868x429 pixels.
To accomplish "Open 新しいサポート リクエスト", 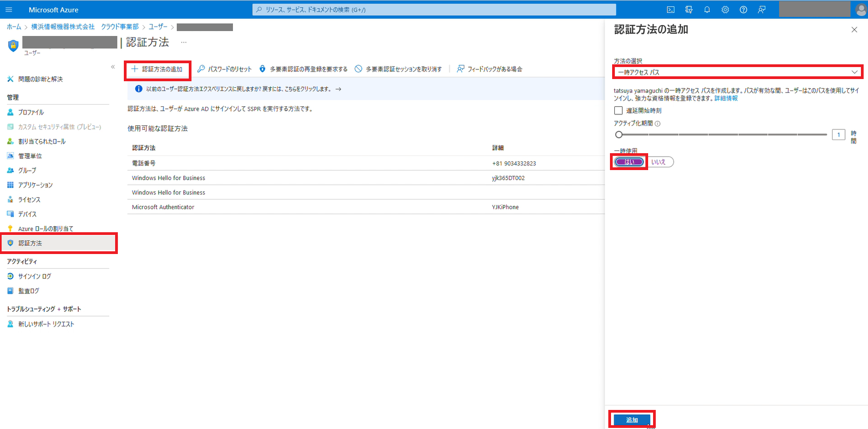I will tap(46, 324).
